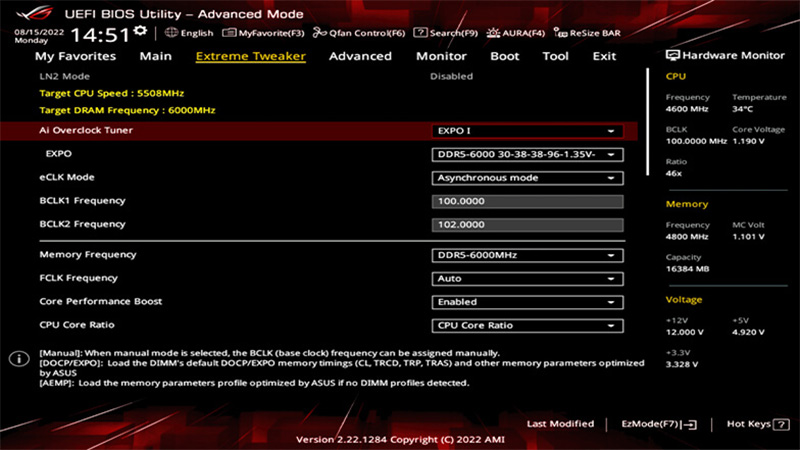
Task: Select the Exit tab
Action: pyautogui.click(x=604, y=56)
